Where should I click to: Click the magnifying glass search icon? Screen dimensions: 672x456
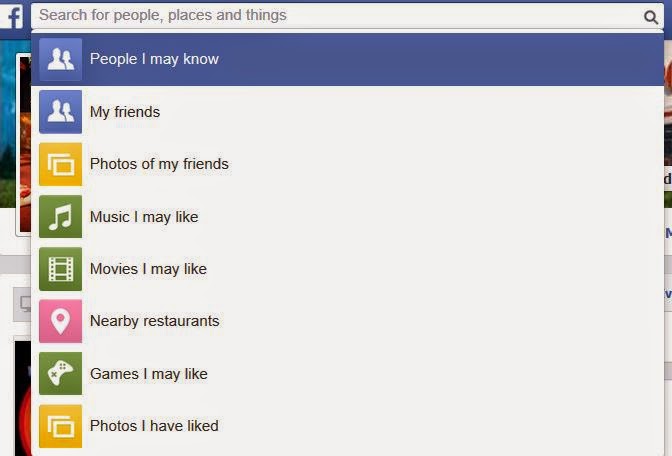[x=651, y=17]
